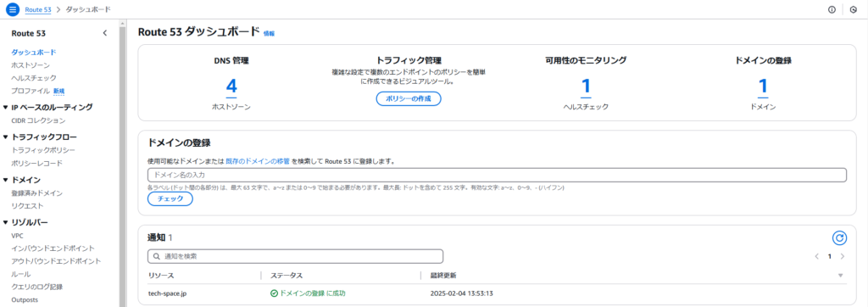Open インバウンドエンドポイント page
Screen dimensions: 868x307
53,248
